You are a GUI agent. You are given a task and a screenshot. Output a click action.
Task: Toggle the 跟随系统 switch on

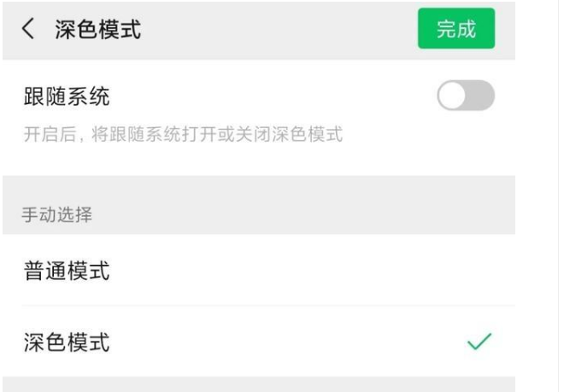pyautogui.click(x=466, y=97)
